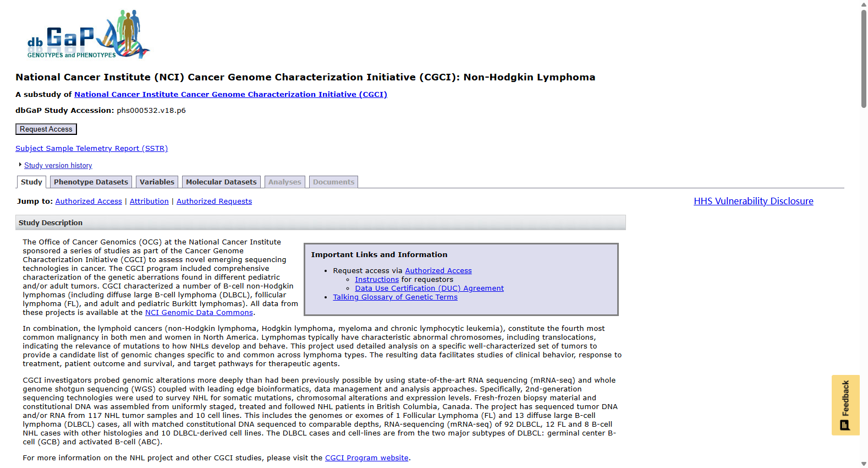Viewport: 868px width, 468px height.
Task: Click the "Important Links and Information" heading
Action: (379, 255)
